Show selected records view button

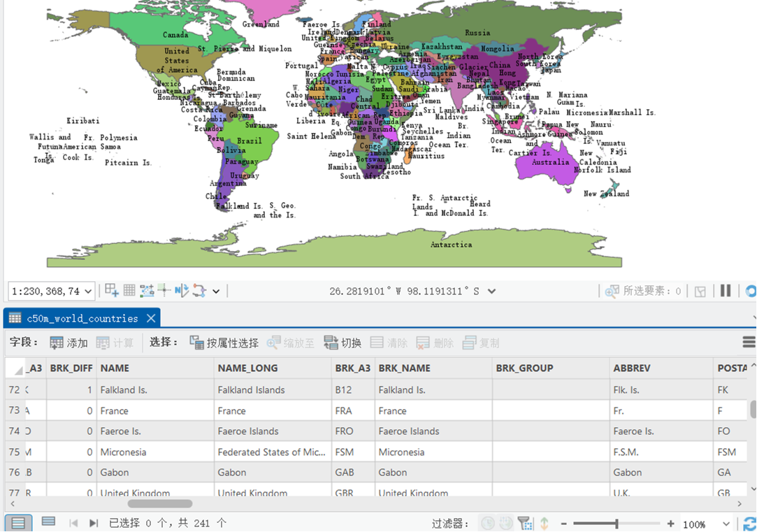pyautogui.click(x=48, y=522)
